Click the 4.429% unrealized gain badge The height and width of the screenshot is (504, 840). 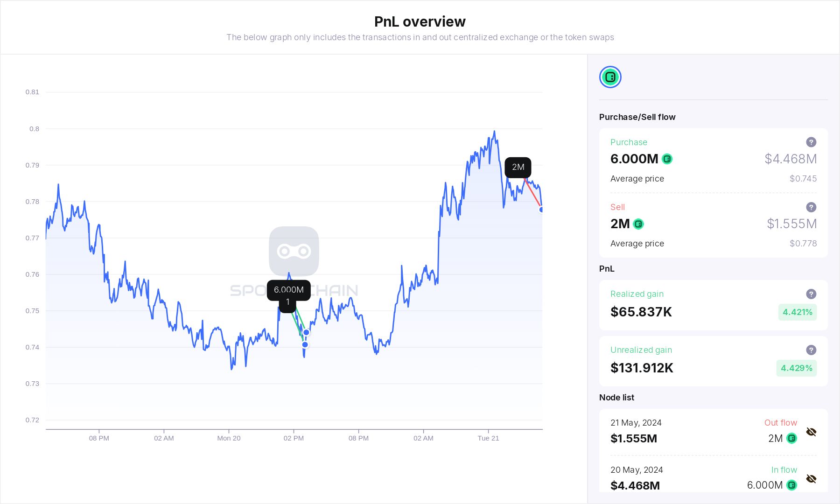796,368
